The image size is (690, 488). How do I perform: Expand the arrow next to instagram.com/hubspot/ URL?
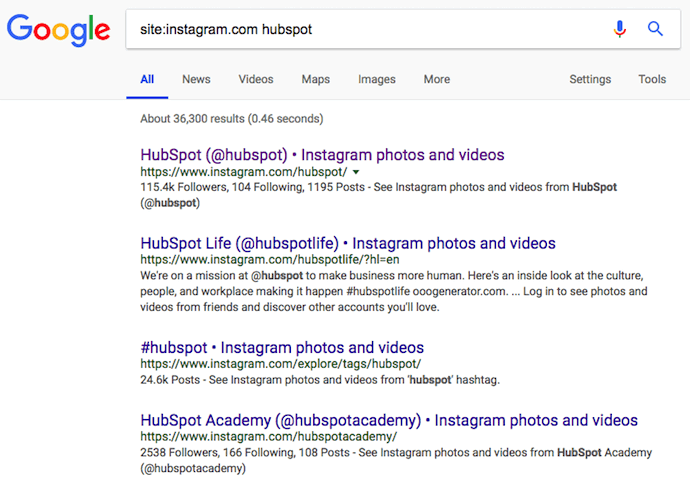pyautogui.click(x=356, y=172)
